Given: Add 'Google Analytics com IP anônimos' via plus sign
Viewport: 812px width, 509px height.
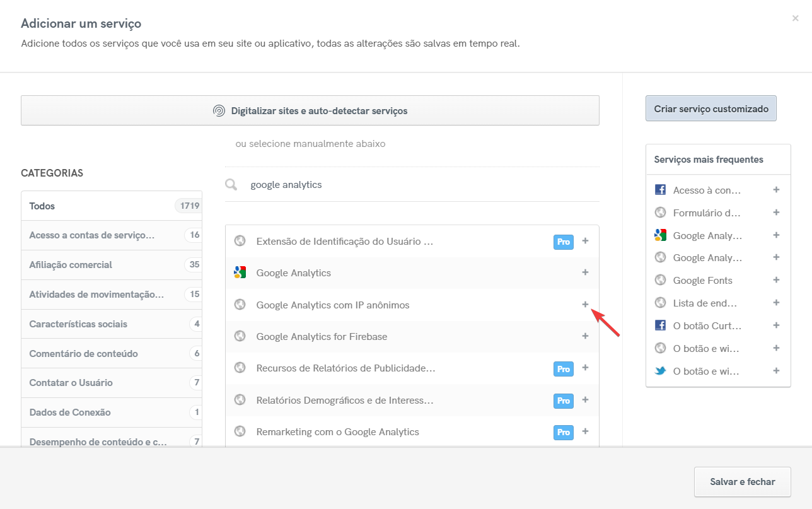Looking at the screenshot, I should [x=585, y=304].
